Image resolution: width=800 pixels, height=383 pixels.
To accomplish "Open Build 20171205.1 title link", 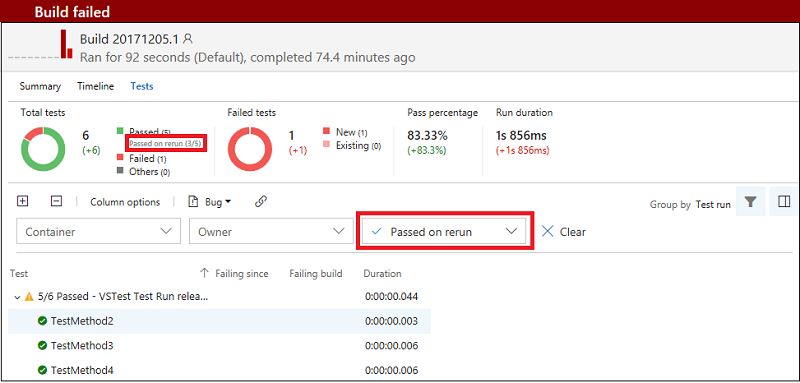I will (129, 39).
